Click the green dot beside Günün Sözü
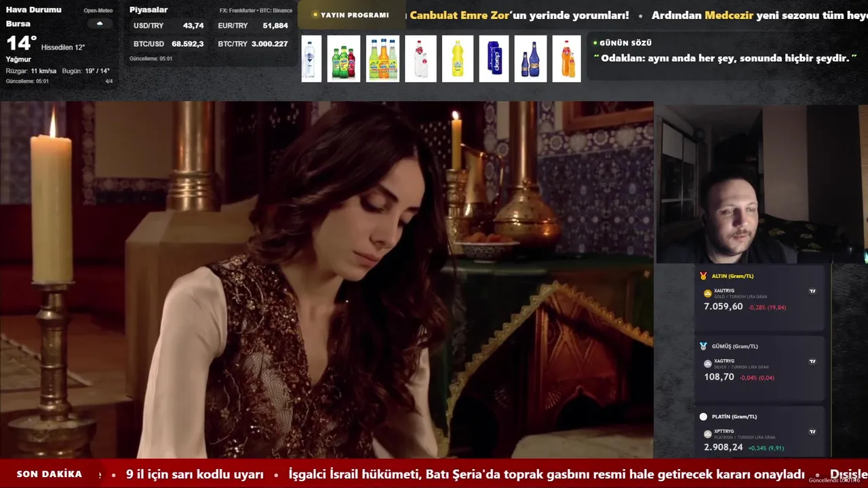Viewport: 868px width, 488px height. [595, 43]
